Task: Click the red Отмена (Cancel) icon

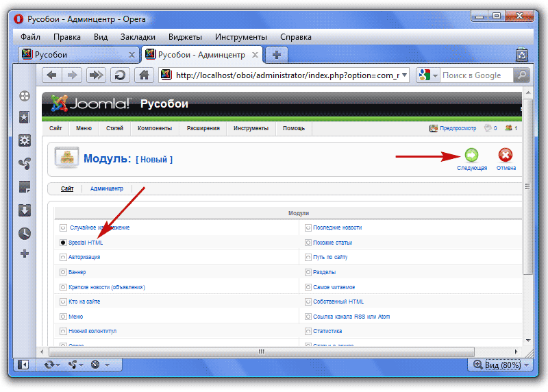Action: pos(506,156)
